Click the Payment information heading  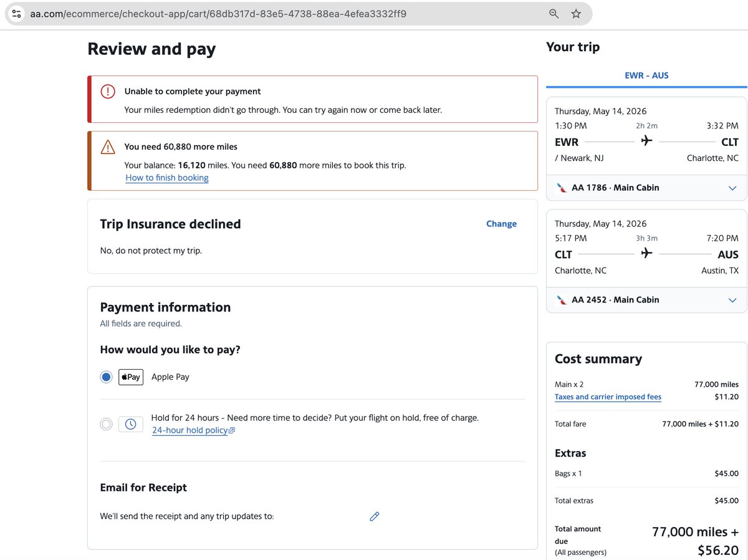pyautogui.click(x=165, y=307)
